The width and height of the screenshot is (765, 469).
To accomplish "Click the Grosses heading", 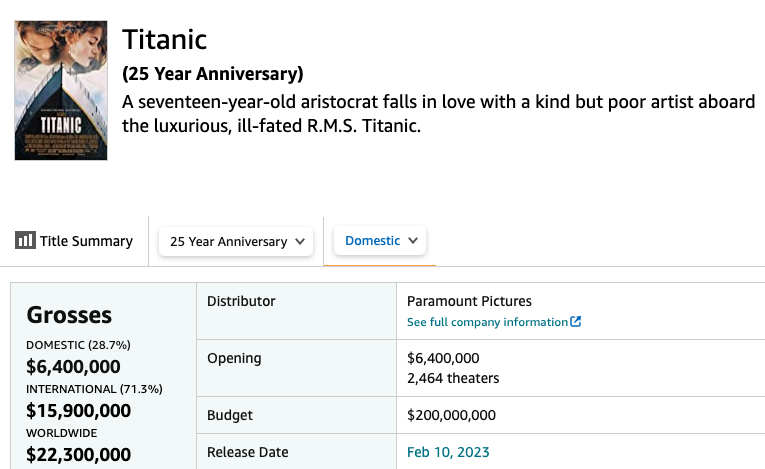I will 69,315.
